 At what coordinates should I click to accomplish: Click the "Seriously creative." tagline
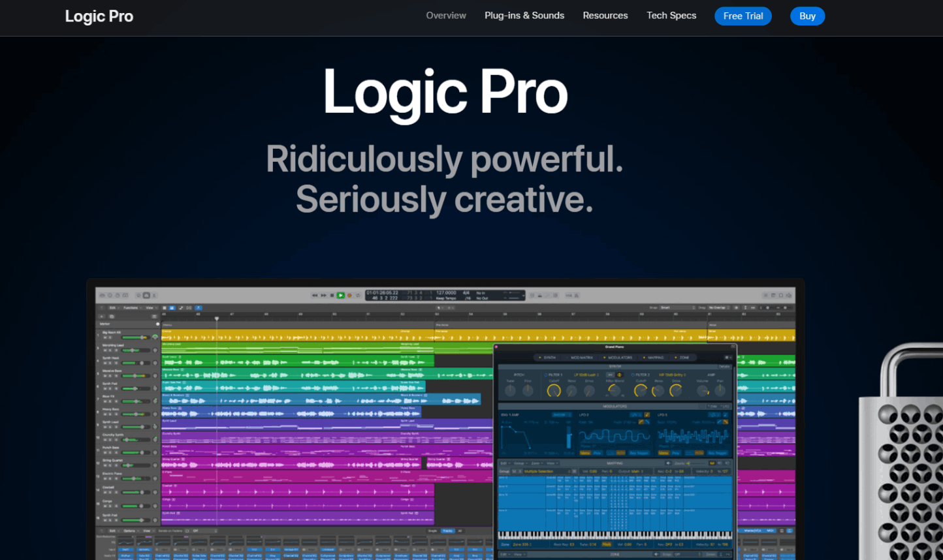coord(445,199)
